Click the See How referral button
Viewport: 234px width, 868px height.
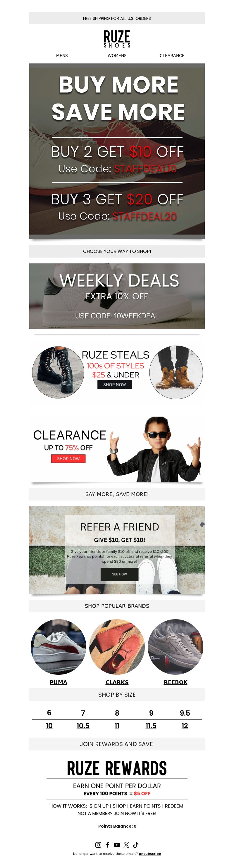click(x=119, y=574)
